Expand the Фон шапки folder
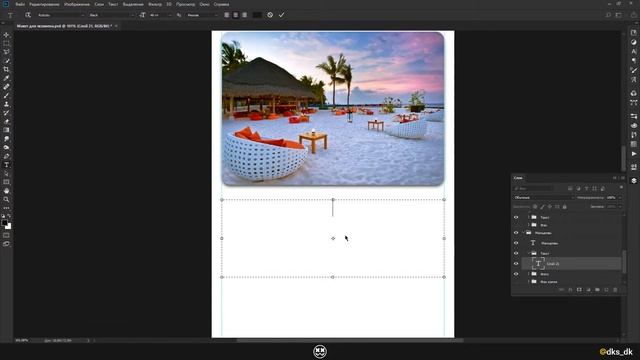Viewport: 640px width, 360px height. (x=529, y=282)
